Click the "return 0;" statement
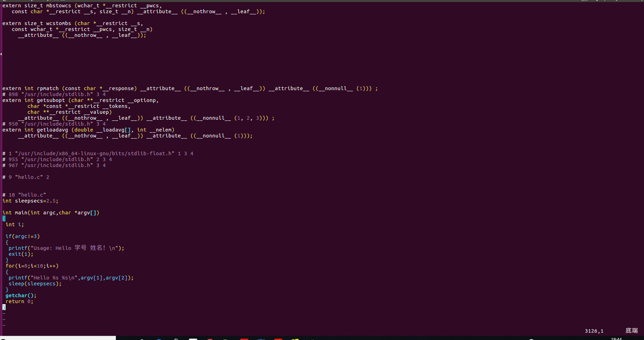The height and width of the screenshot is (340, 644). 19,301
